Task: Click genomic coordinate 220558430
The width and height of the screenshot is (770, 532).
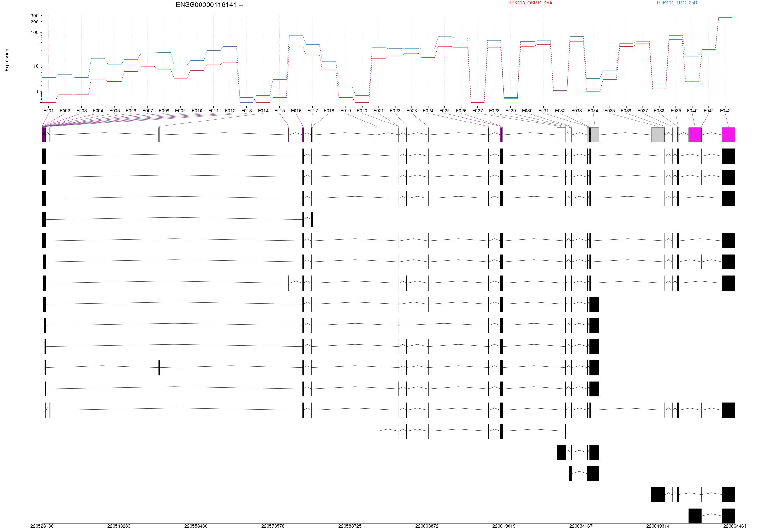Action: pos(196,526)
